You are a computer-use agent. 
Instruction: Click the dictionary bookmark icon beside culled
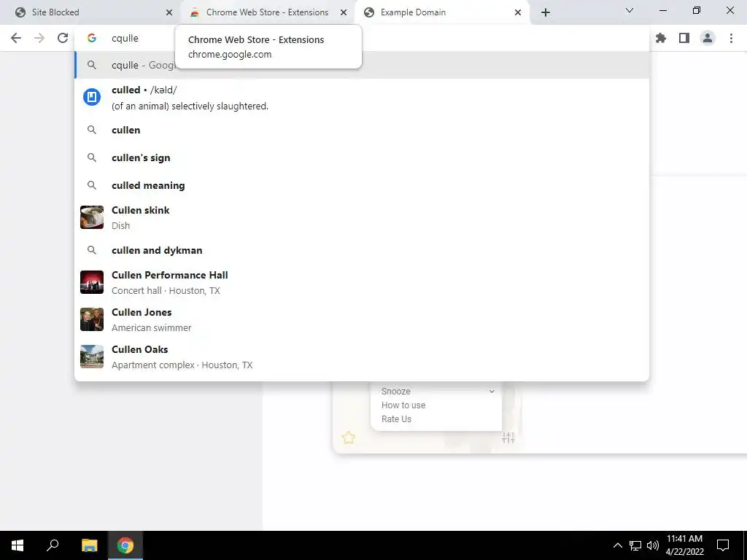click(92, 97)
